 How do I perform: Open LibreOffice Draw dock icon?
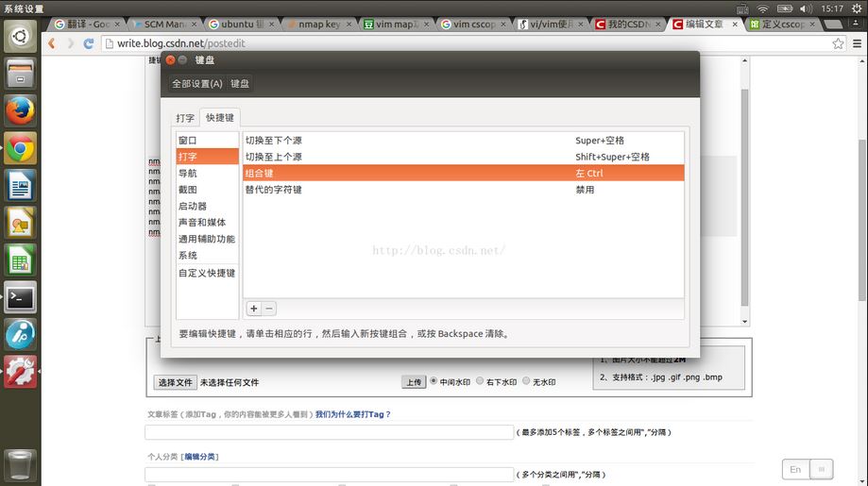21,224
